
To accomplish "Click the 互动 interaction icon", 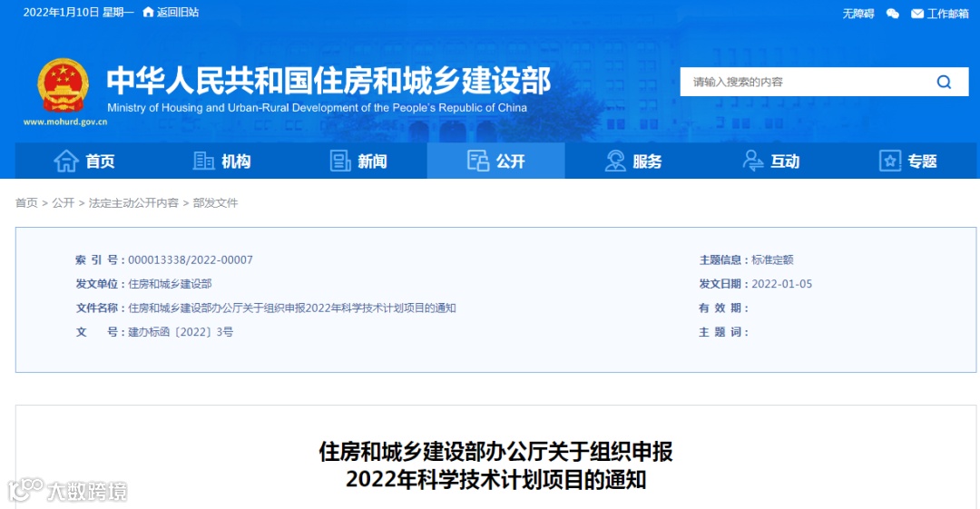I will pos(752,161).
